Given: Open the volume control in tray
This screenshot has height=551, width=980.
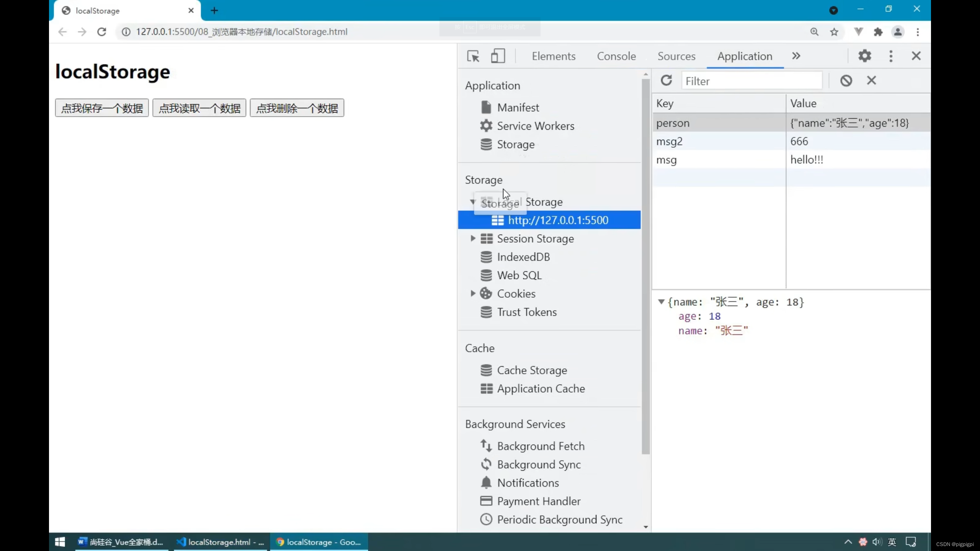Looking at the screenshot, I should 877,542.
